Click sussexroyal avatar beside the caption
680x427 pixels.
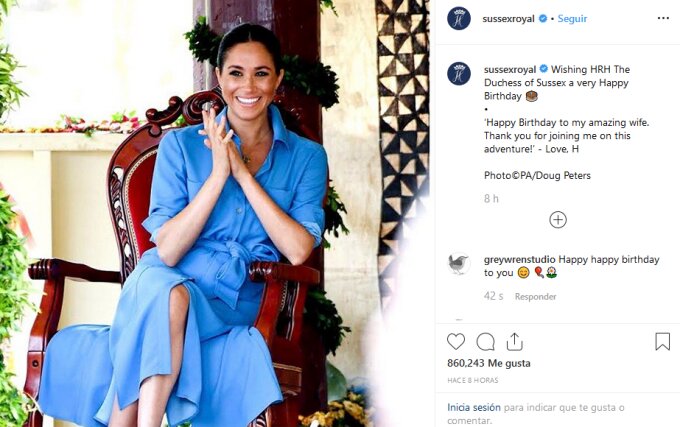(x=459, y=74)
